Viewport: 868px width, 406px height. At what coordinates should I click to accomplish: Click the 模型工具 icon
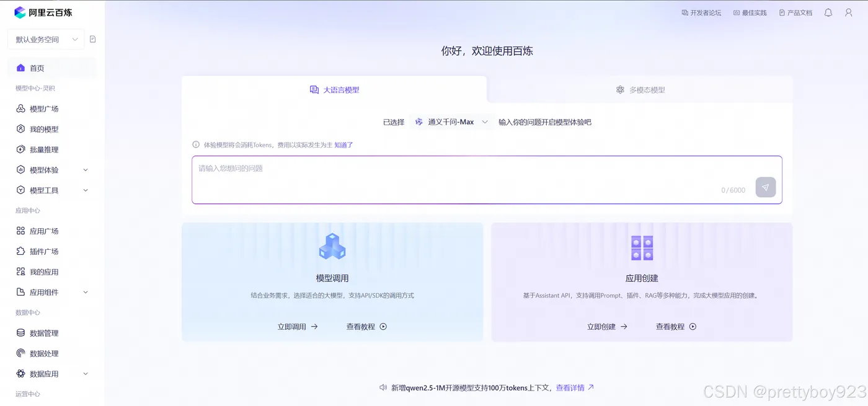pos(20,190)
